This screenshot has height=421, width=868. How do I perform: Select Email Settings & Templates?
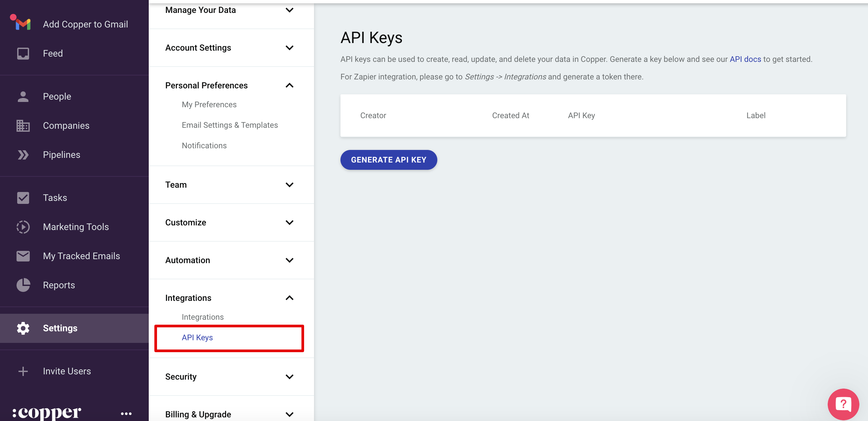tap(229, 125)
